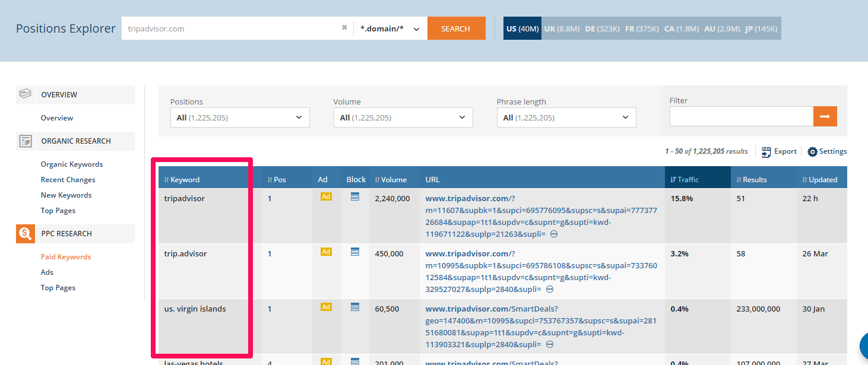Viewport: 868px width, 365px height.
Task: Click the "us. virgin islands" keyword cell
Action: tap(195, 309)
